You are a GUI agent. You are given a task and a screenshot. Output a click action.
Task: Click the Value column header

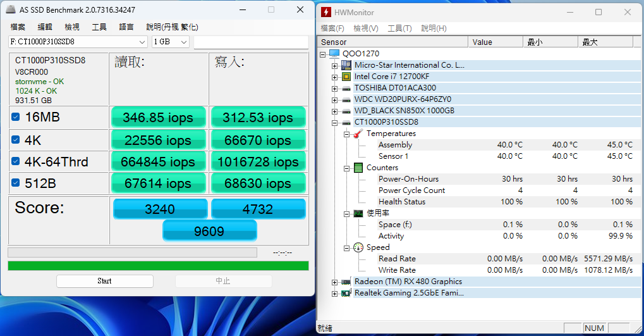click(495, 42)
